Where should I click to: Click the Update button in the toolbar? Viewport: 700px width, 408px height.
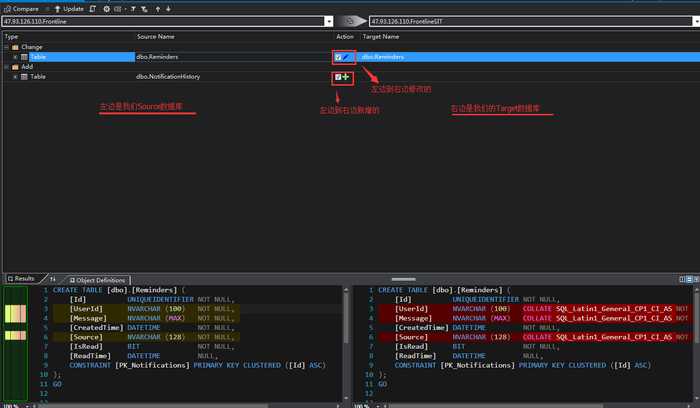point(69,8)
